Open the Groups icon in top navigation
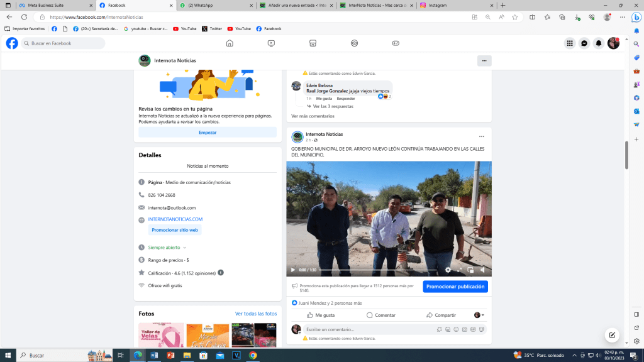The height and width of the screenshot is (362, 644). pyautogui.click(x=354, y=43)
